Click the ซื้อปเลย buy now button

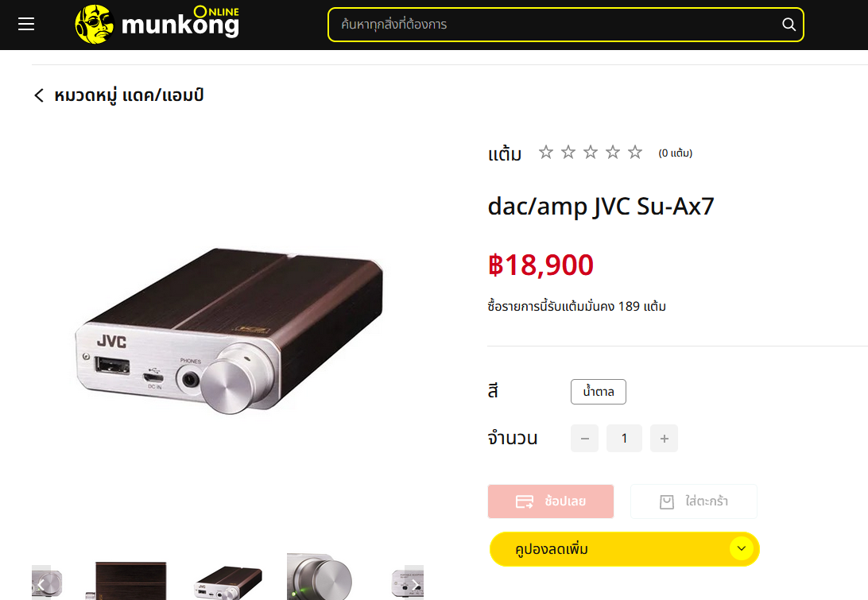[551, 501]
